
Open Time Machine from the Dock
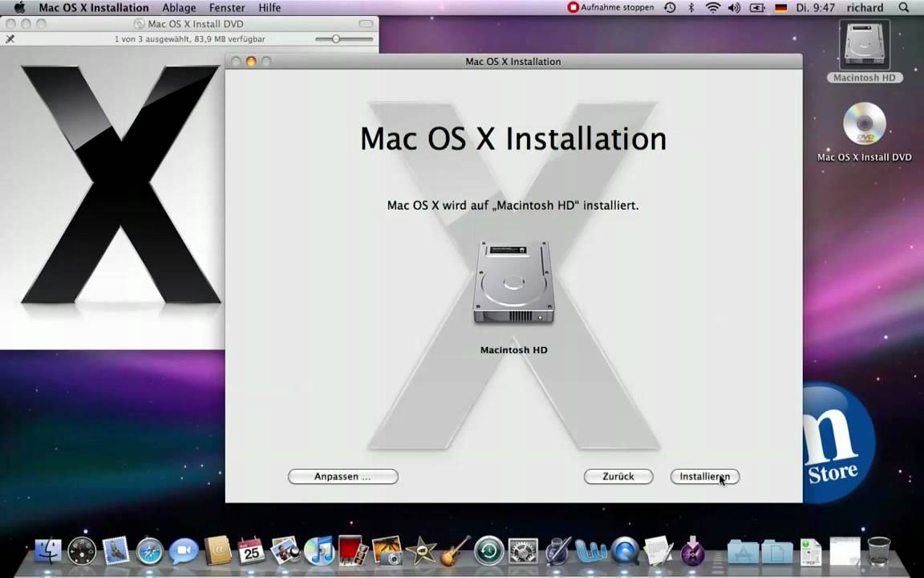click(489, 552)
